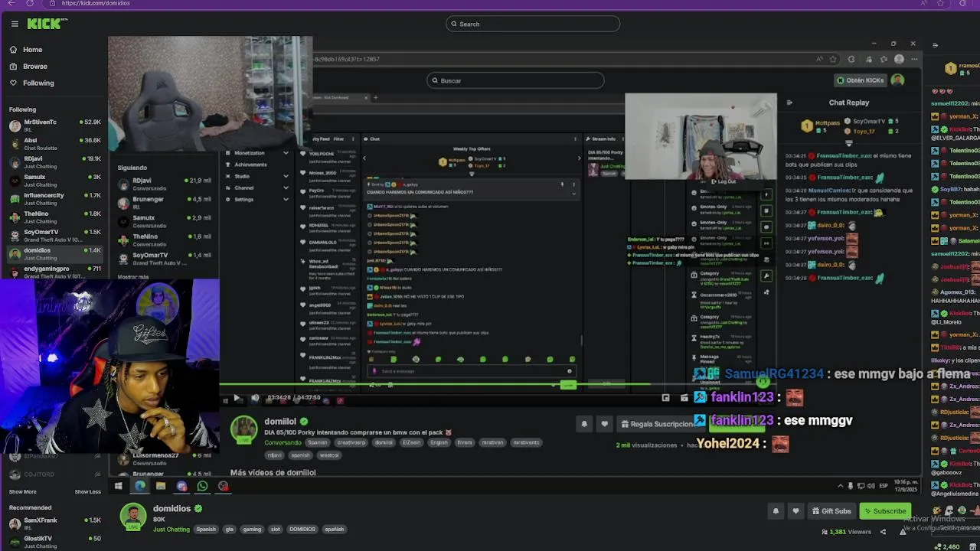
Task: Click Show More under Following
Action: point(23,491)
